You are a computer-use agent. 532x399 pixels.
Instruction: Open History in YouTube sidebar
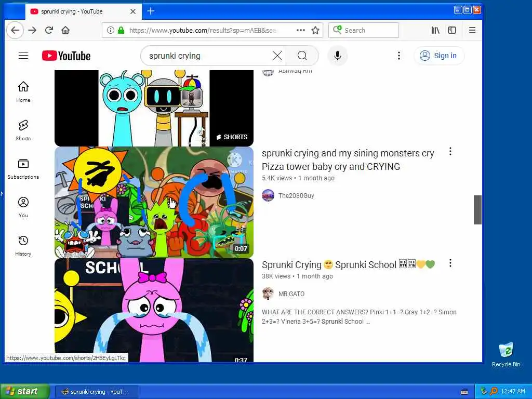click(23, 245)
